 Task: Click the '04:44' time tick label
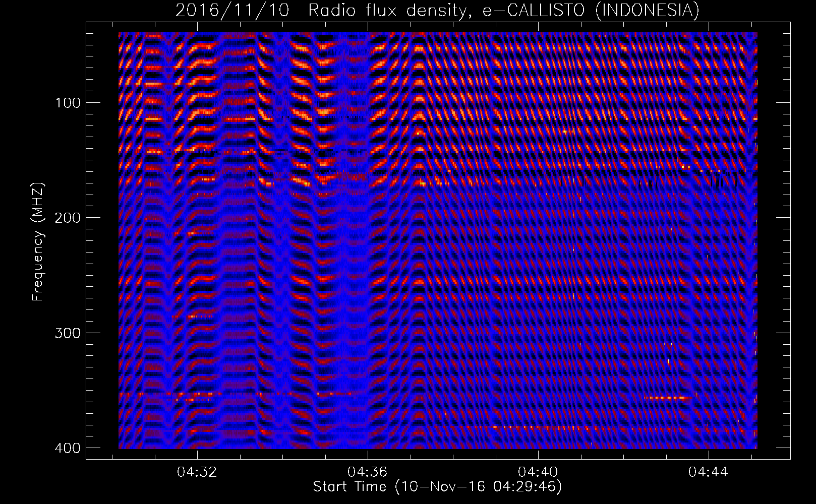pyautogui.click(x=709, y=472)
